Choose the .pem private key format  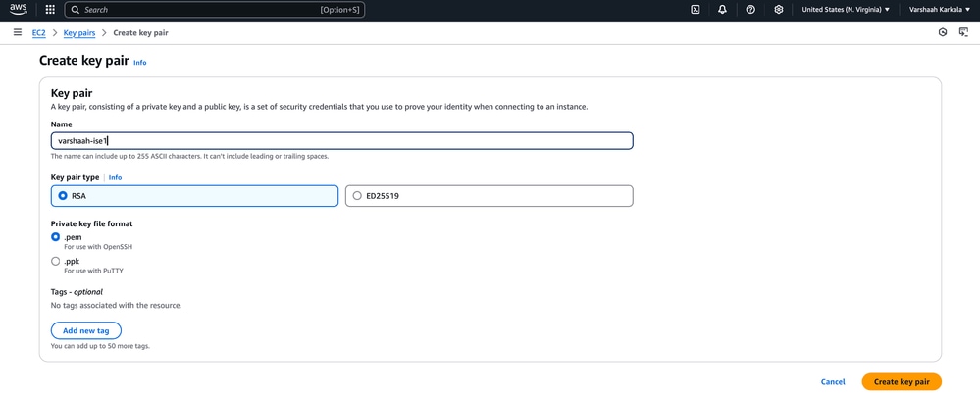pyautogui.click(x=56, y=237)
